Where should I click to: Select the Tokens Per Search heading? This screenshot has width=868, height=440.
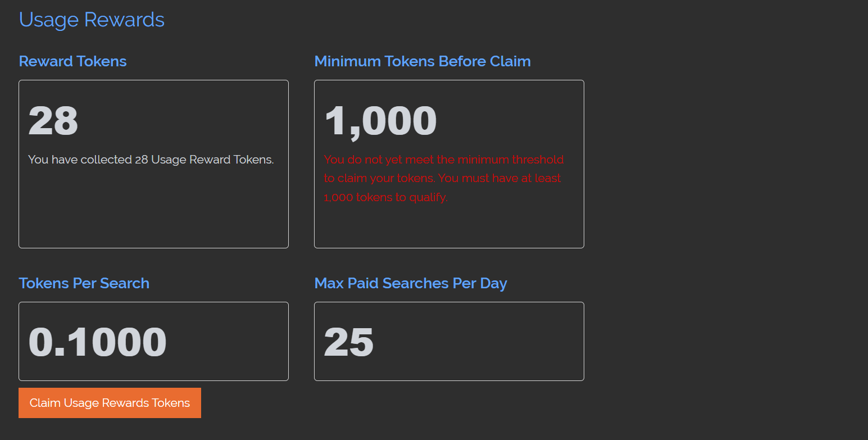pos(84,283)
